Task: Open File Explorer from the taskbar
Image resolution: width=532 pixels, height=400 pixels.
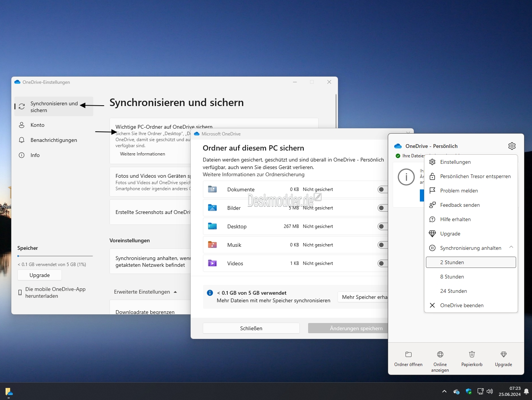Action: 9,392
